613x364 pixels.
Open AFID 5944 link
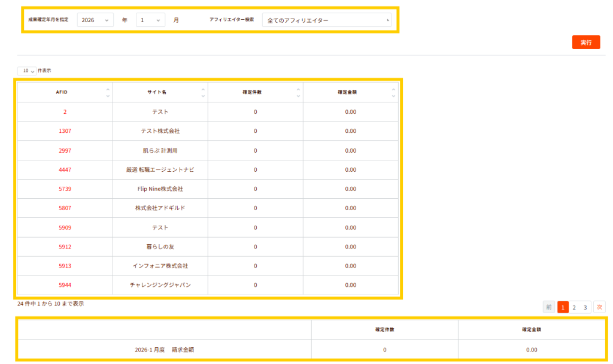point(65,285)
